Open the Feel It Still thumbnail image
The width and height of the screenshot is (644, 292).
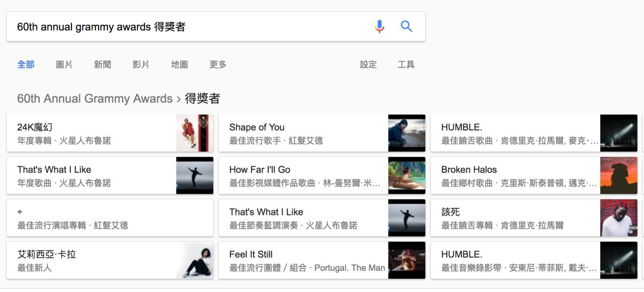pos(407,260)
